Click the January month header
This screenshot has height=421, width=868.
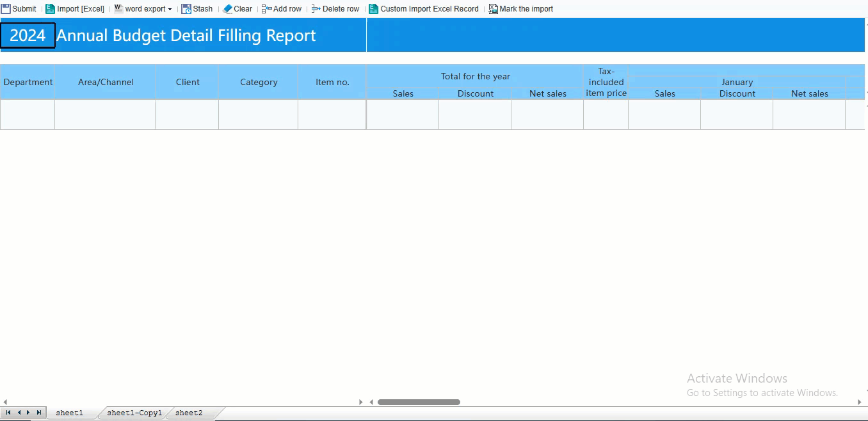click(x=737, y=82)
